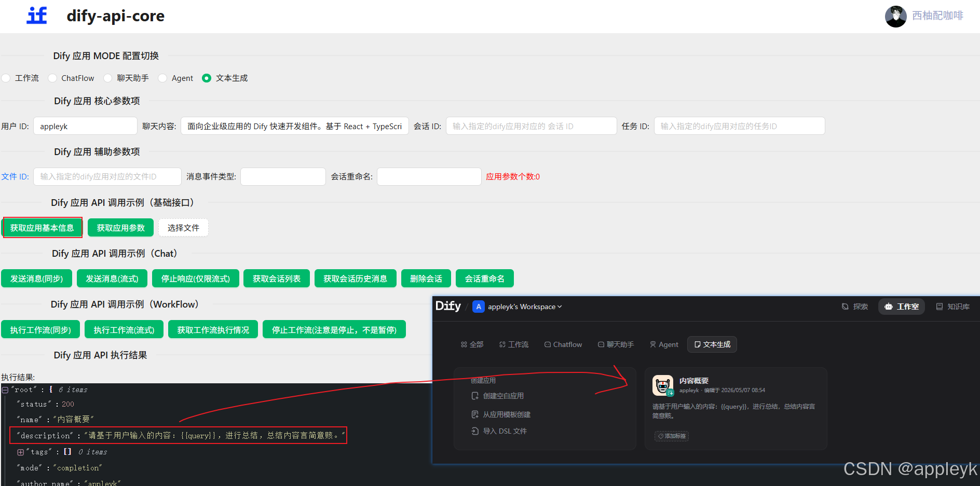Click the status value 200
This screenshot has width=980, height=486.
point(68,404)
